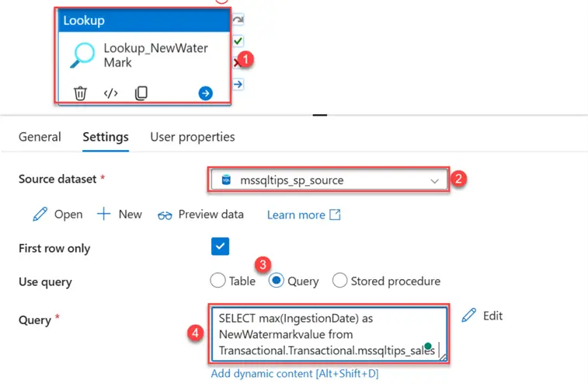This screenshot has height=384, width=588.
Task: Click inside the Query text box
Action: point(328,334)
